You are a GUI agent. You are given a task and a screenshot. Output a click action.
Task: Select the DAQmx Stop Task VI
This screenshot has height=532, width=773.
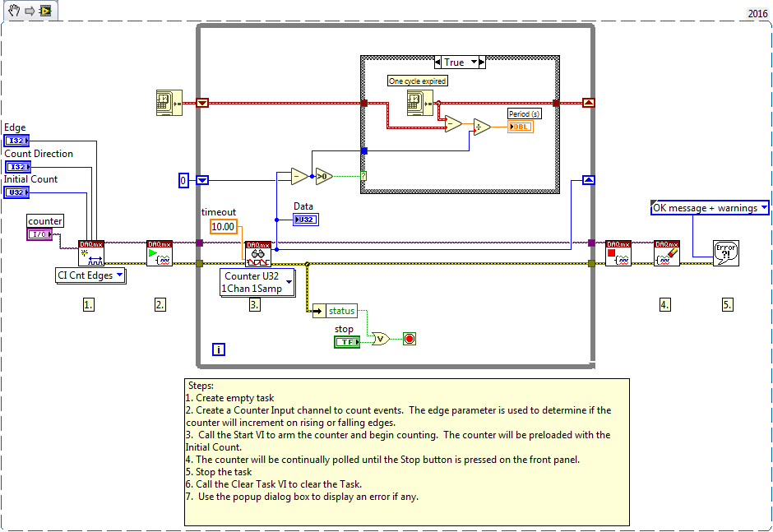[618, 252]
